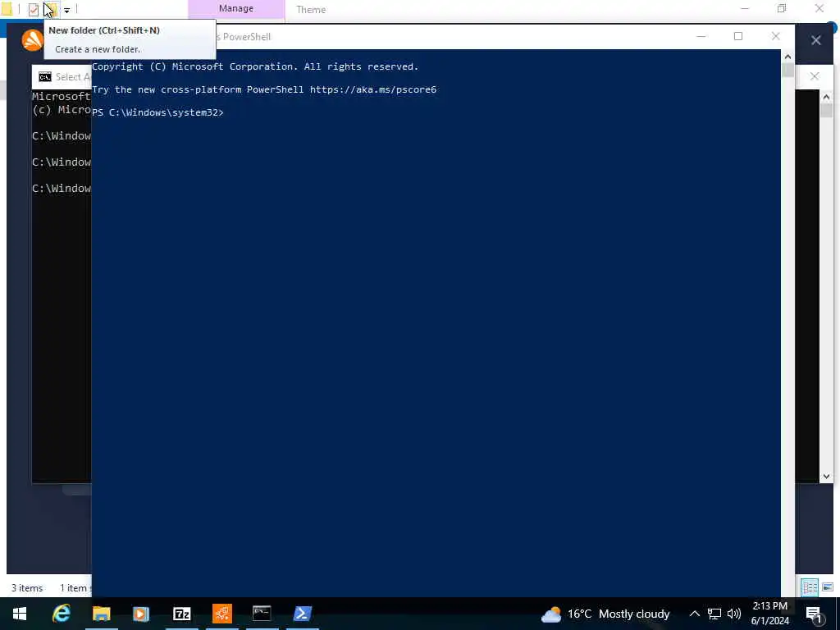The width and height of the screenshot is (840, 630).
Task: Maximize the PowerShell window
Action: click(x=738, y=36)
